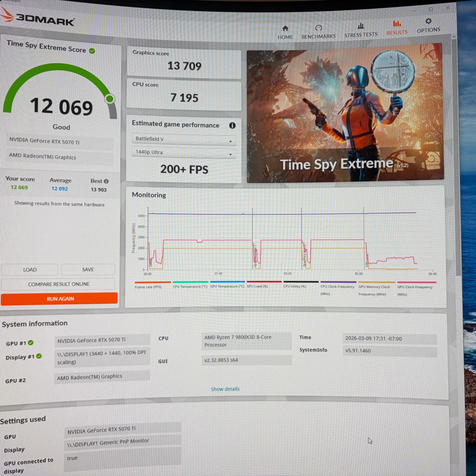476x476 pixels.
Task: Click the green check beside GPU #1
Action: (x=30, y=343)
